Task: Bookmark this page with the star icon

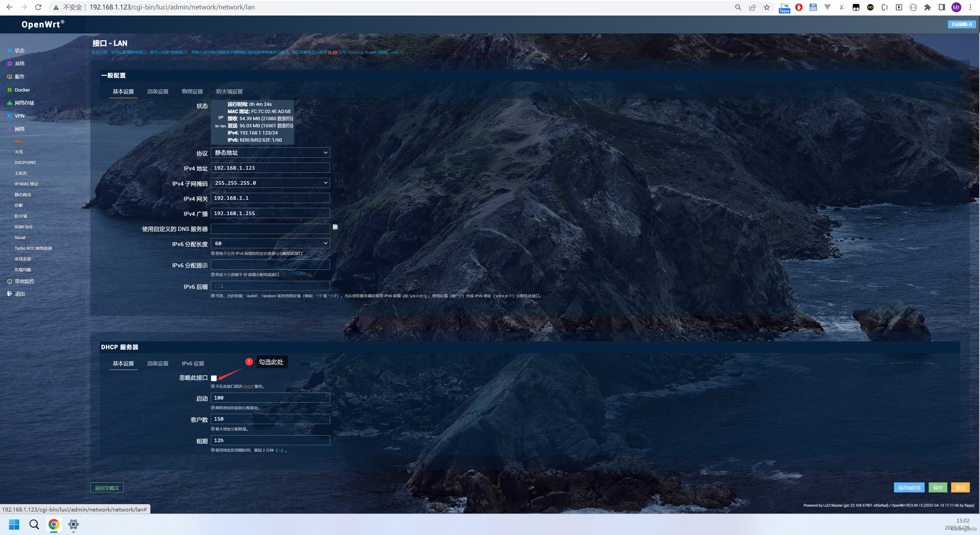Action: pos(767,7)
